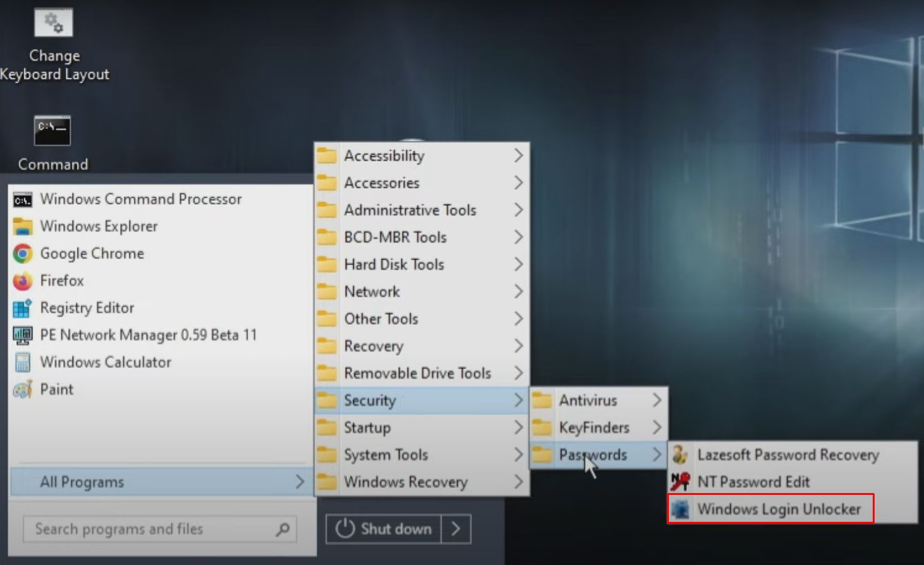Image resolution: width=924 pixels, height=565 pixels.
Task: Open Google Chrome from the menu
Action: pyautogui.click(x=92, y=253)
